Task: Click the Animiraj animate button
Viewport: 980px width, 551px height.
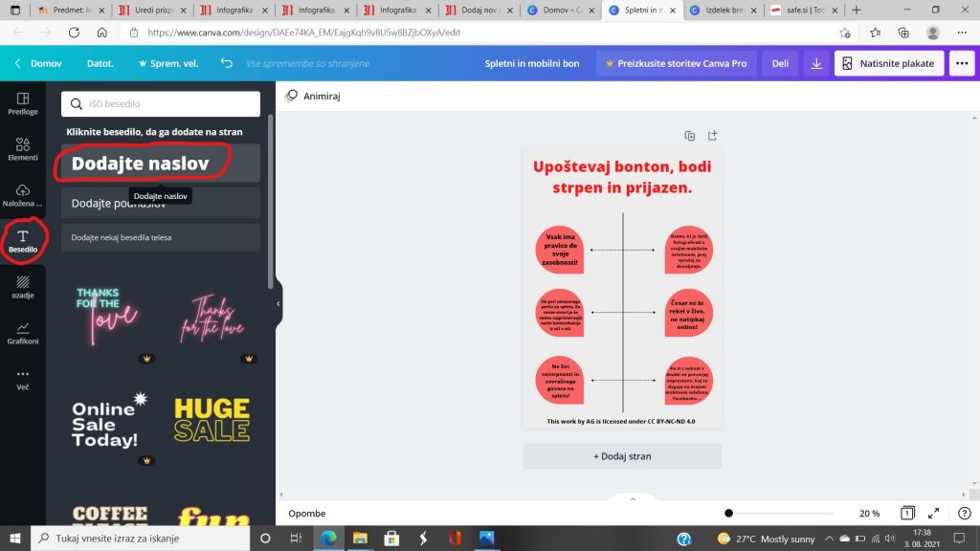Action: 313,96
